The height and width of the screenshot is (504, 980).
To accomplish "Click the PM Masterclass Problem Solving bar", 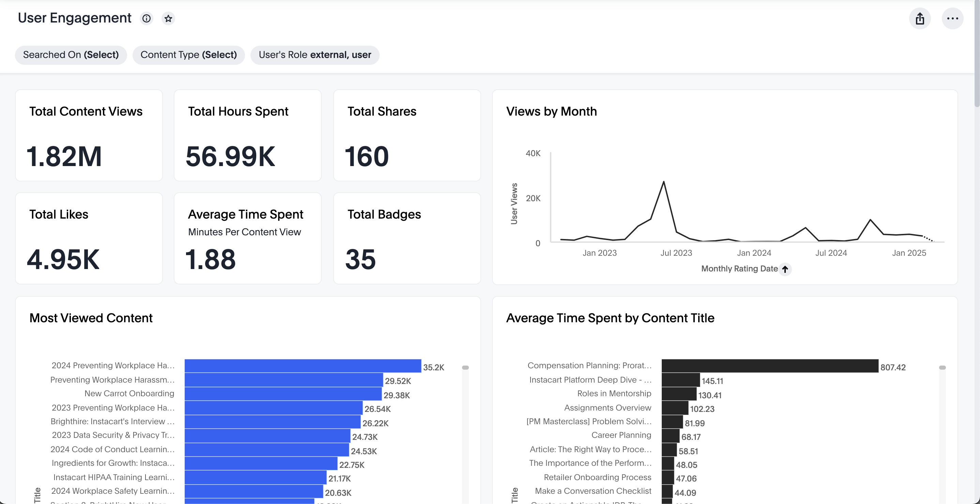I will [x=673, y=422].
